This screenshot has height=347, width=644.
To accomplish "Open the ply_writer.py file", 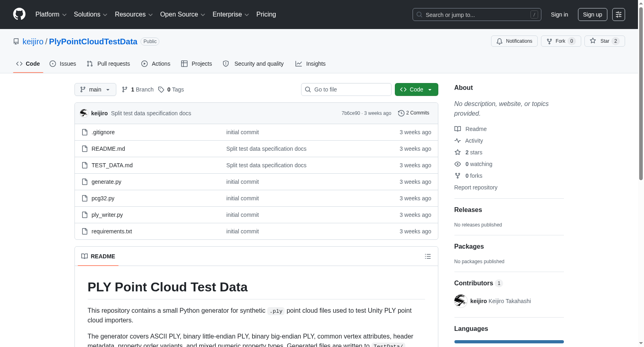I will (107, 215).
